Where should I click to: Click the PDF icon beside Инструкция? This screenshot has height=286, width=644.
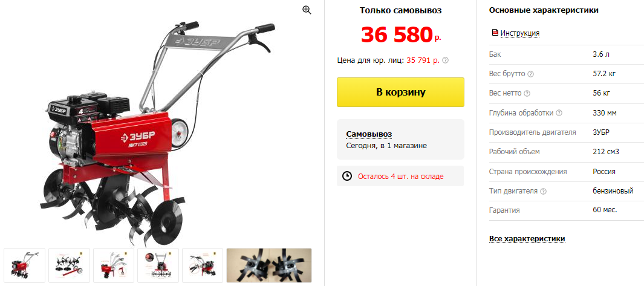[x=495, y=33]
